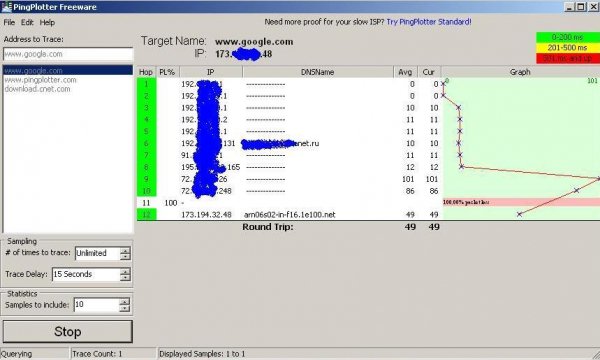Click the window resize grip in status bar
Image resolution: width=600 pixels, height=360 pixels.
coord(595,354)
